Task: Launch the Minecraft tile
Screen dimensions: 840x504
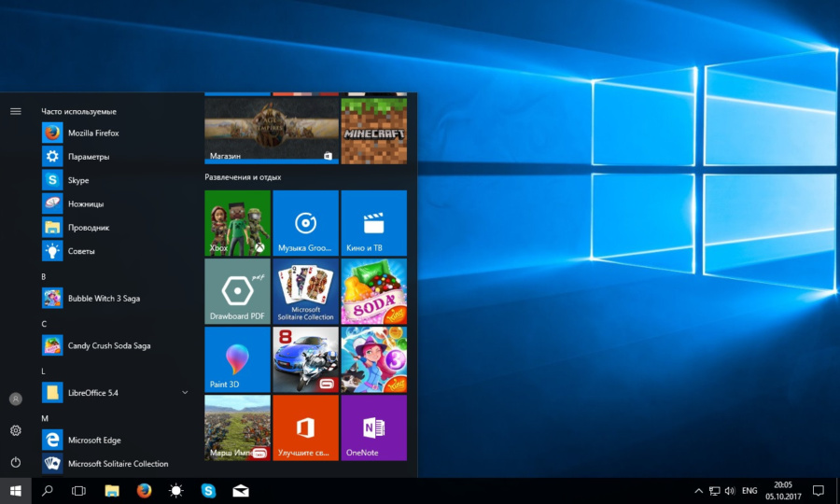Action: pyautogui.click(x=374, y=130)
